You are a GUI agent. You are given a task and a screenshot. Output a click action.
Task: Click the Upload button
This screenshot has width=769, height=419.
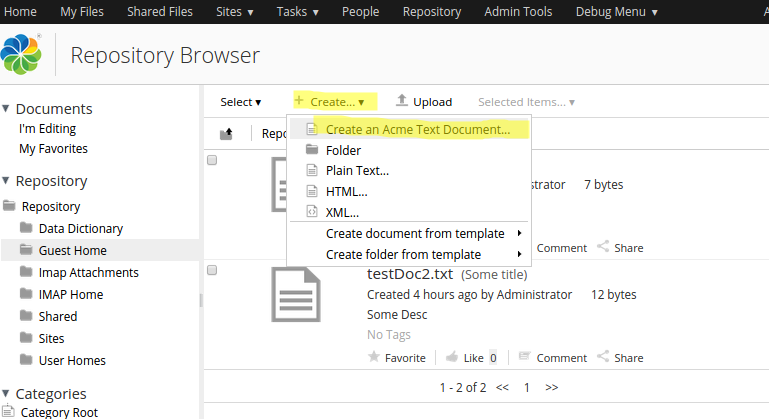point(424,102)
